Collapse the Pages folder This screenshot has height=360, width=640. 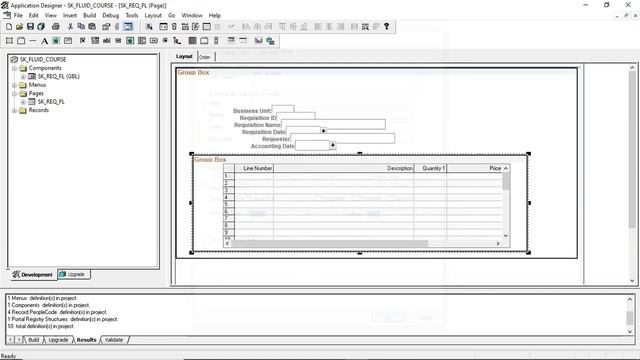point(14,93)
